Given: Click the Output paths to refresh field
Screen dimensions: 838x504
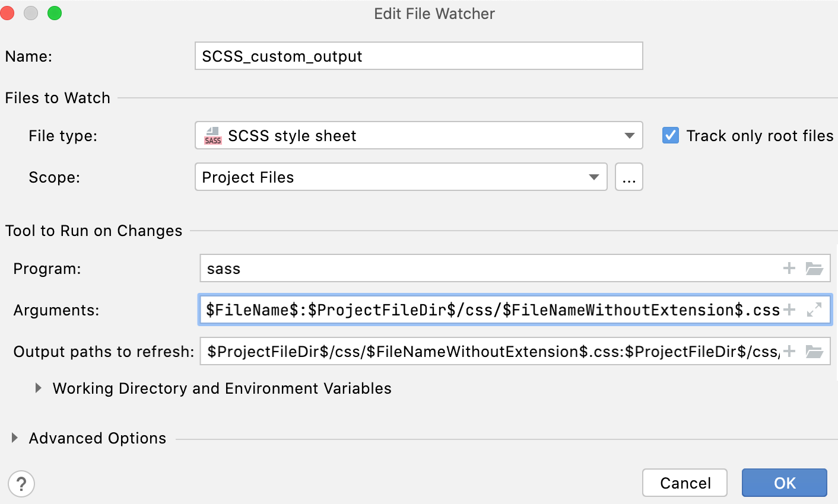Looking at the screenshot, I should click(x=475, y=351).
